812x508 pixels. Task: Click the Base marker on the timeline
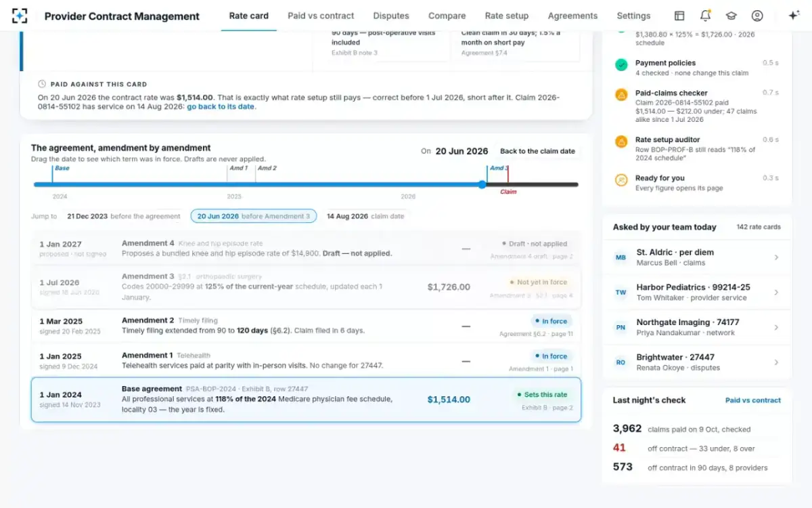[x=61, y=168]
